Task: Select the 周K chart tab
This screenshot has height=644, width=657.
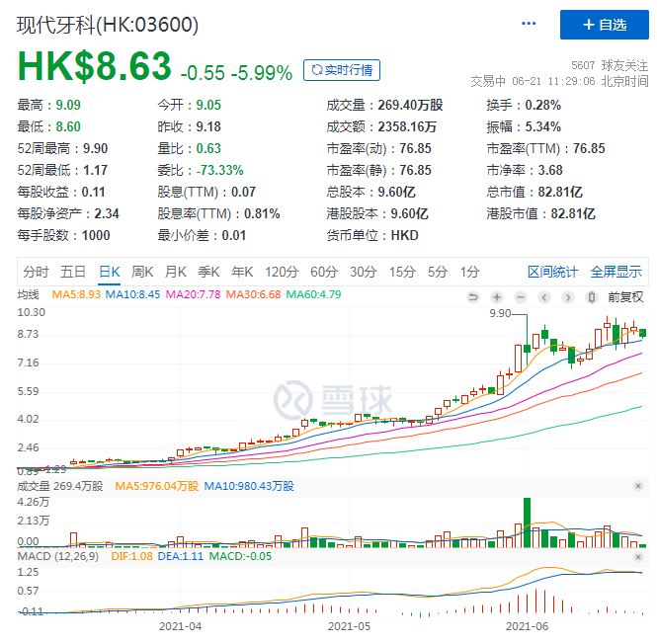Action: pyautogui.click(x=142, y=272)
